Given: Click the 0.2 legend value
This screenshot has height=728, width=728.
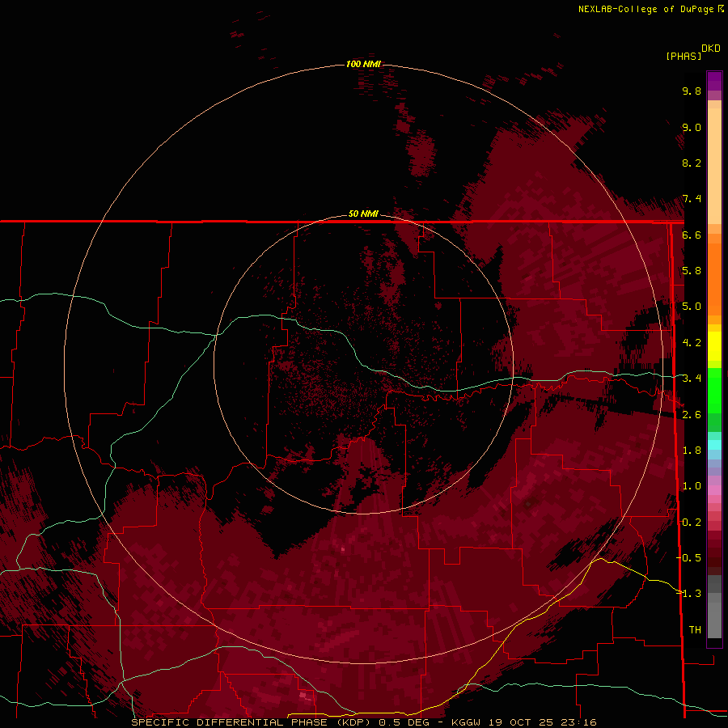Looking at the screenshot, I should coord(692,523).
